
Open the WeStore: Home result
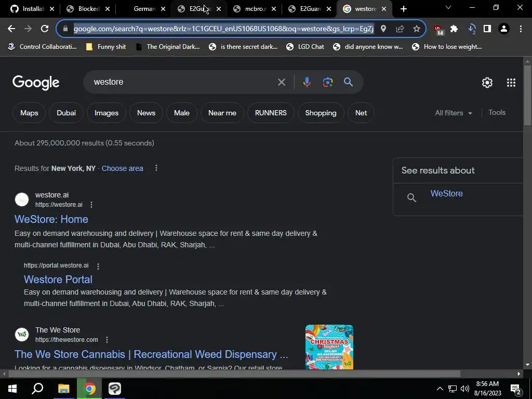click(51, 219)
